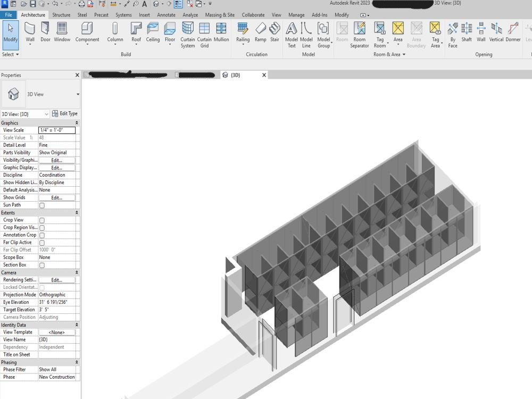Open the Manage ribbon tab

(296, 15)
